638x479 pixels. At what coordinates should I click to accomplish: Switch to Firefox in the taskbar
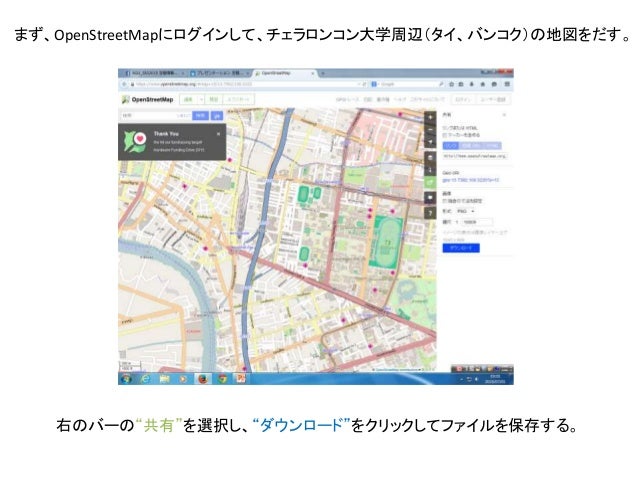click(x=203, y=379)
